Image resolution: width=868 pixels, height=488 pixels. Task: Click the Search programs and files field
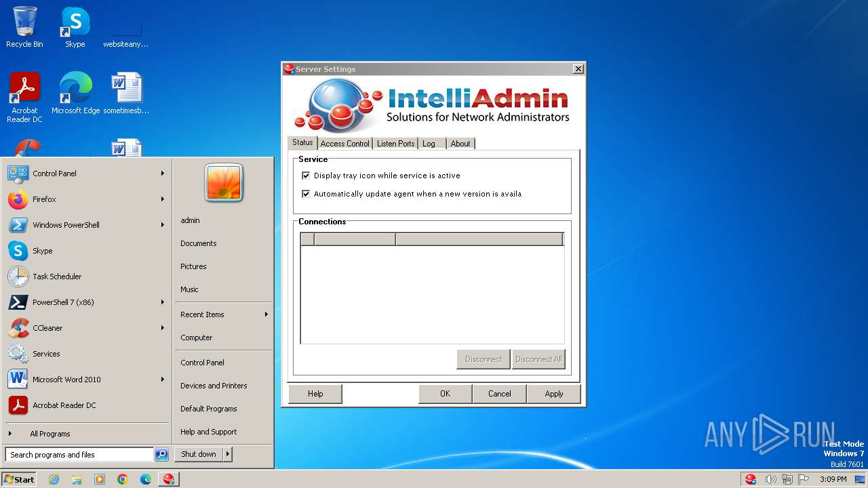(x=79, y=455)
